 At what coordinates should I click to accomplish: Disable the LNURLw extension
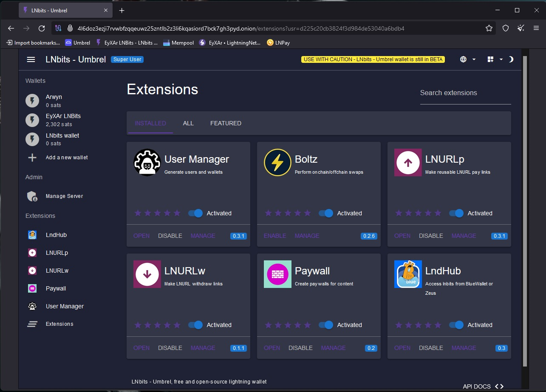tap(170, 348)
